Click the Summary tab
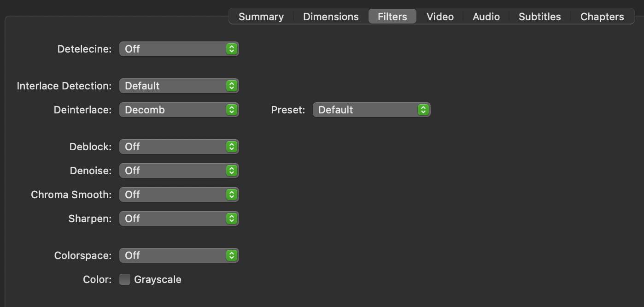This screenshot has height=307, width=644. tap(261, 16)
